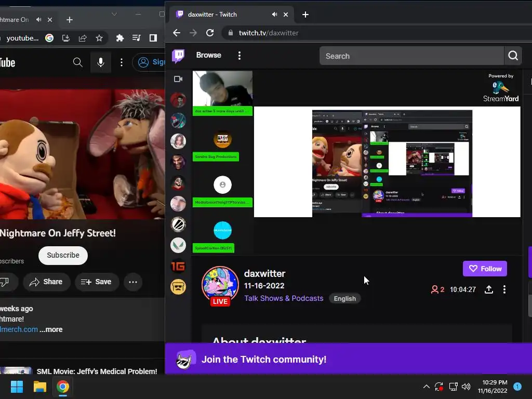Screen dimensions: 532x399
Task: Open Chrome extensions puzzle icon
Action: (x=120, y=38)
